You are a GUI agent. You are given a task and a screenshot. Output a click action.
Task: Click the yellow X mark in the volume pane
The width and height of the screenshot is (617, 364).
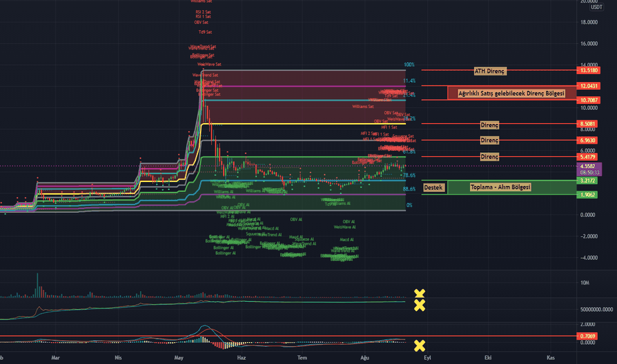(x=420, y=294)
